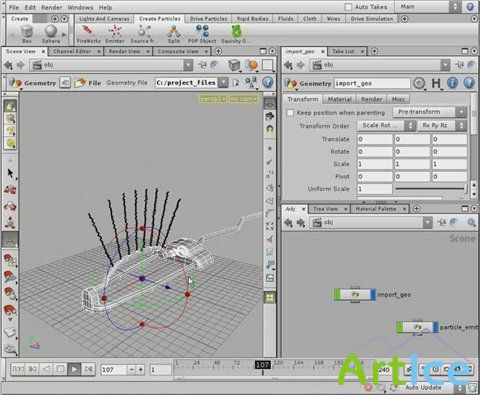Viewport: 480px width, 395px height.
Task: Click the particle_emitter node icon
Action: click(417, 327)
